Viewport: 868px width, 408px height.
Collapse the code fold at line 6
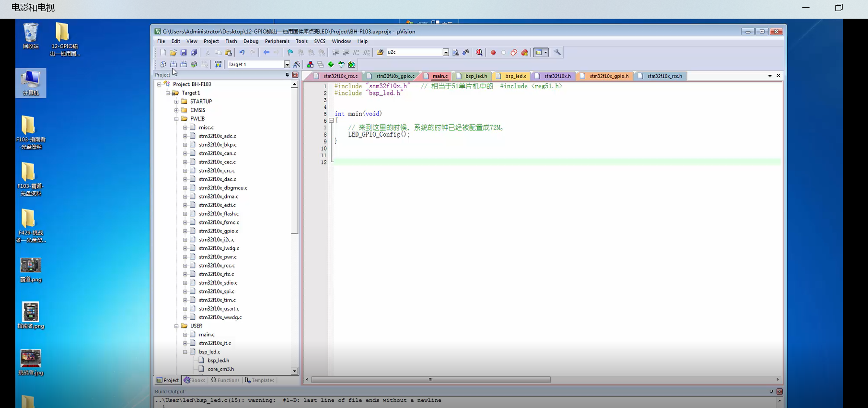(x=331, y=121)
